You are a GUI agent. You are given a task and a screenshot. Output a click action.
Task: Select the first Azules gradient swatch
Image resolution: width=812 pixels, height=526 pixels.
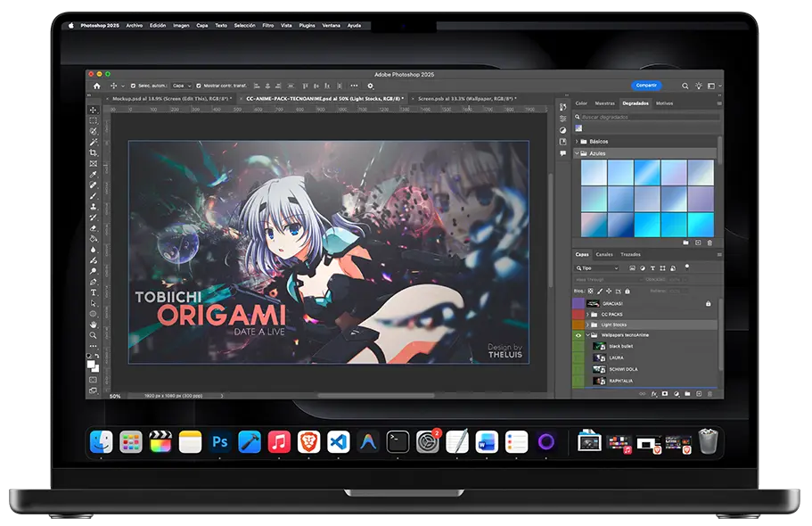[594, 173]
